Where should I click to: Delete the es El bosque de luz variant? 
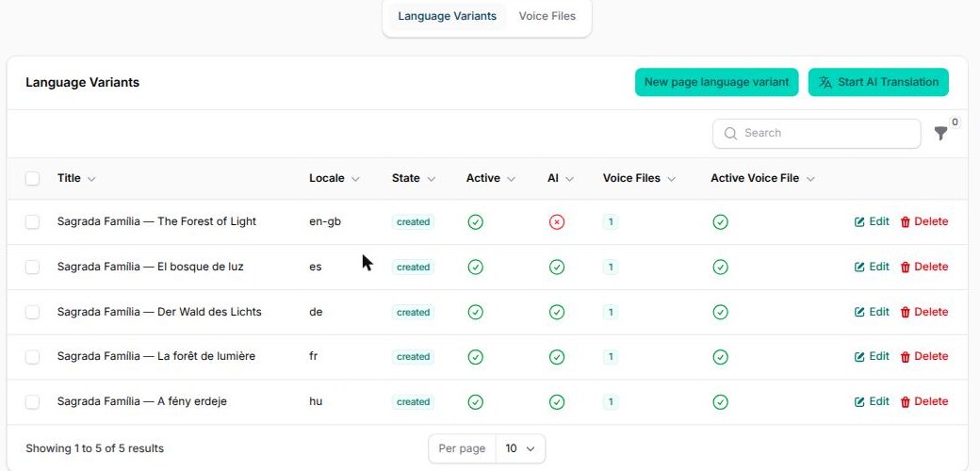point(923,267)
